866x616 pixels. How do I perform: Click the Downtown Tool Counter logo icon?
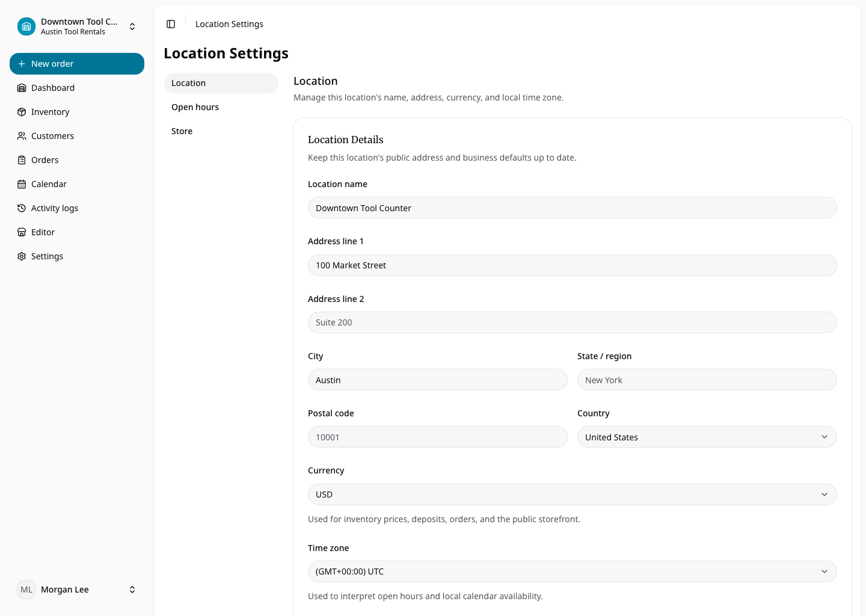pyautogui.click(x=26, y=26)
